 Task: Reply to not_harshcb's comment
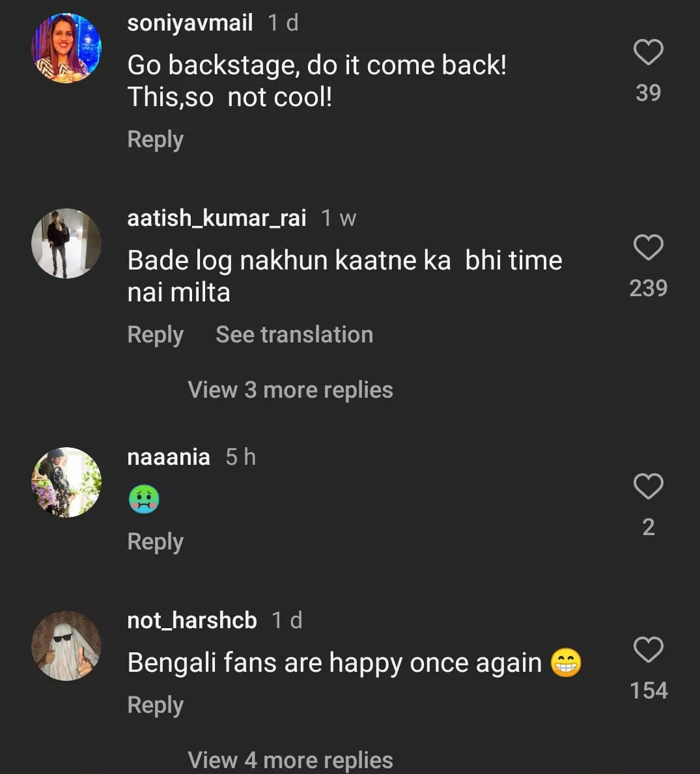pyautogui.click(x=155, y=705)
